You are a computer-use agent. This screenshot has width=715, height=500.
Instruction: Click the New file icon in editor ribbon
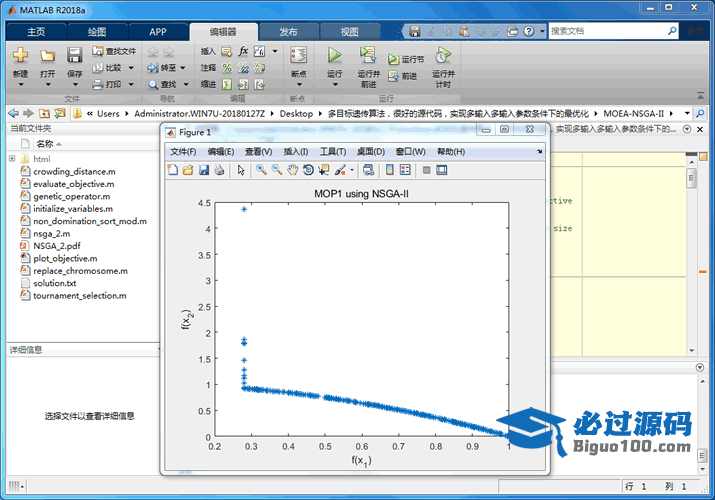[20, 55]
